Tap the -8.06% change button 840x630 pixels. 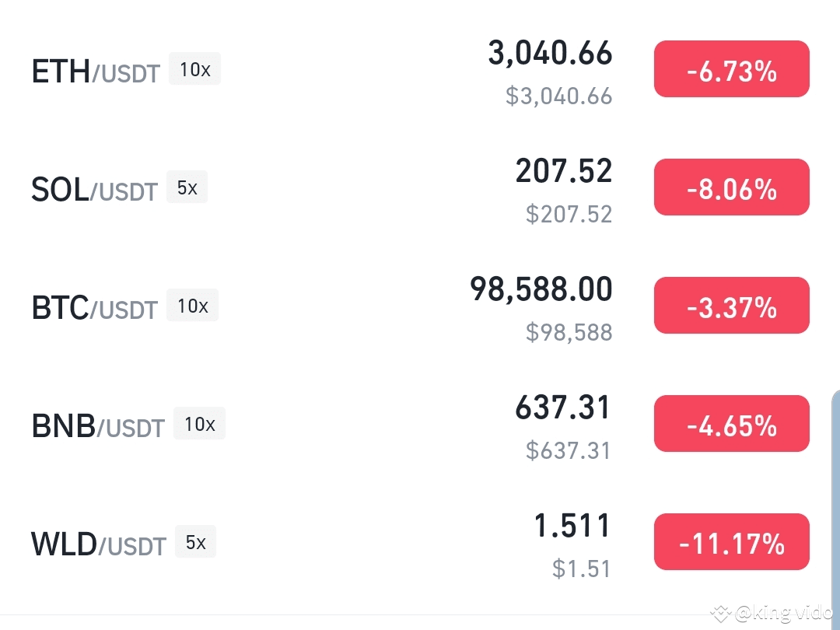coord(731,187)
